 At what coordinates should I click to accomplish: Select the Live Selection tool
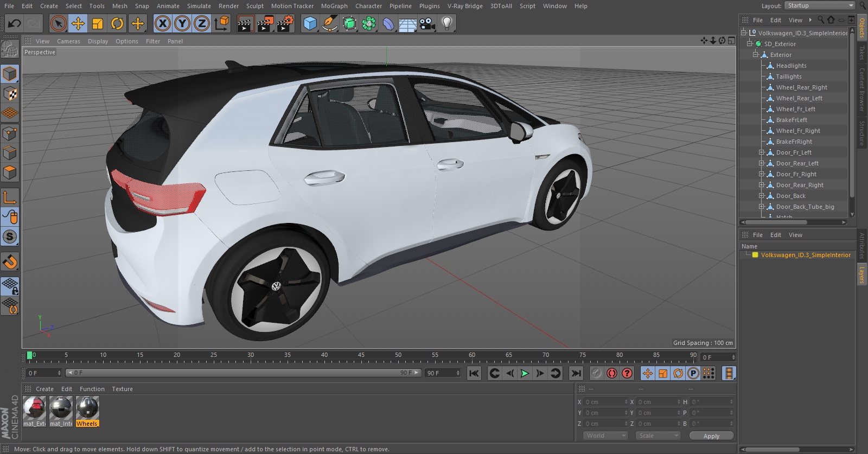click(x=58, y=23)
